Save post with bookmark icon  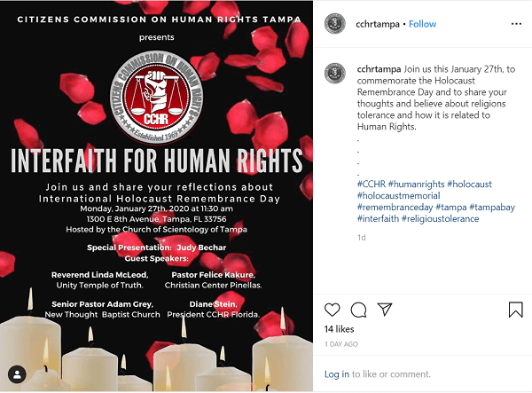(x=515, y=310)
